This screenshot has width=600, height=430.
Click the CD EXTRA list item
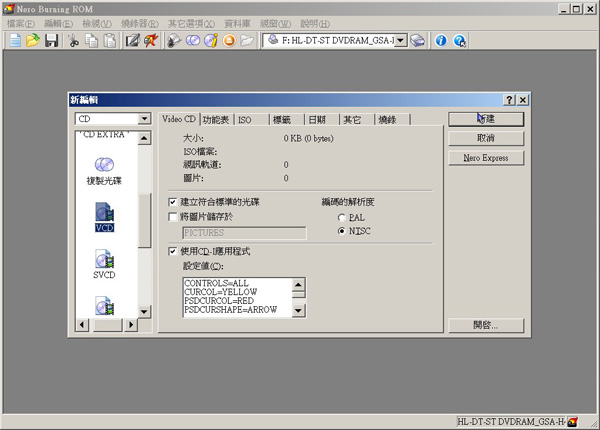tap(104, 135)
